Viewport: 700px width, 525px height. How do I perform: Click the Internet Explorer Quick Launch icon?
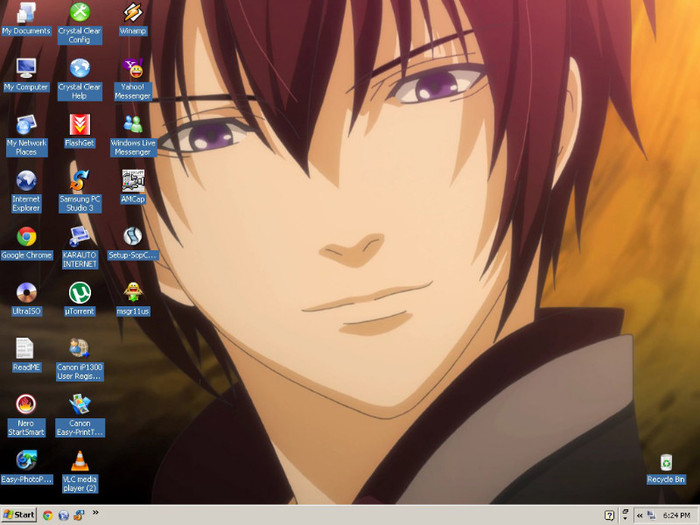(x=63, y=515)
